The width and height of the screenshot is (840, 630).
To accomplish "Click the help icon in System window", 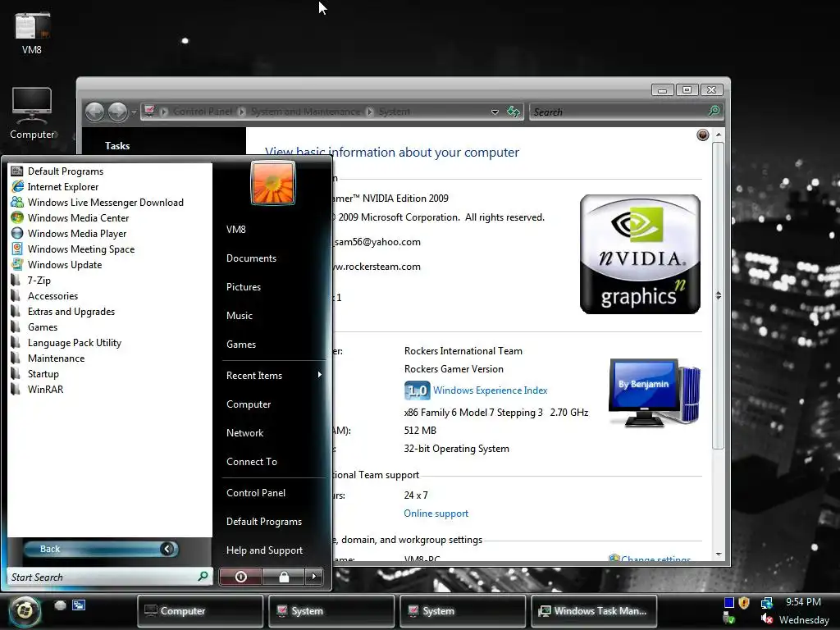I will [x=702, y=135].
